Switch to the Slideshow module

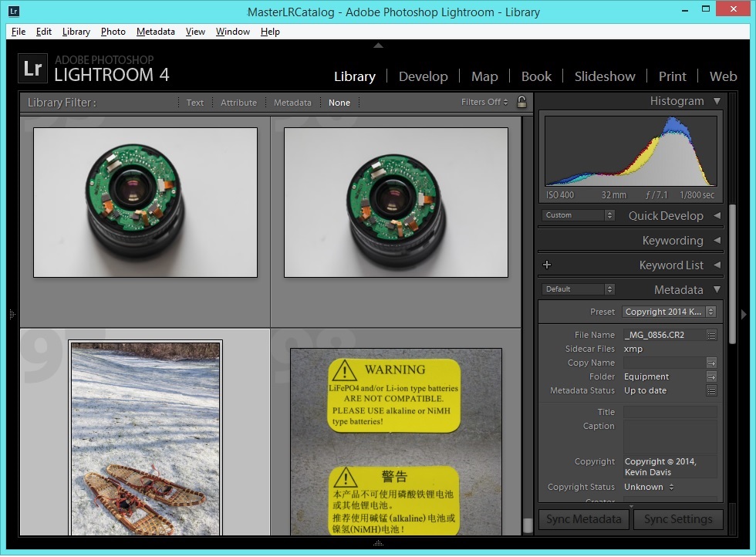605,76
